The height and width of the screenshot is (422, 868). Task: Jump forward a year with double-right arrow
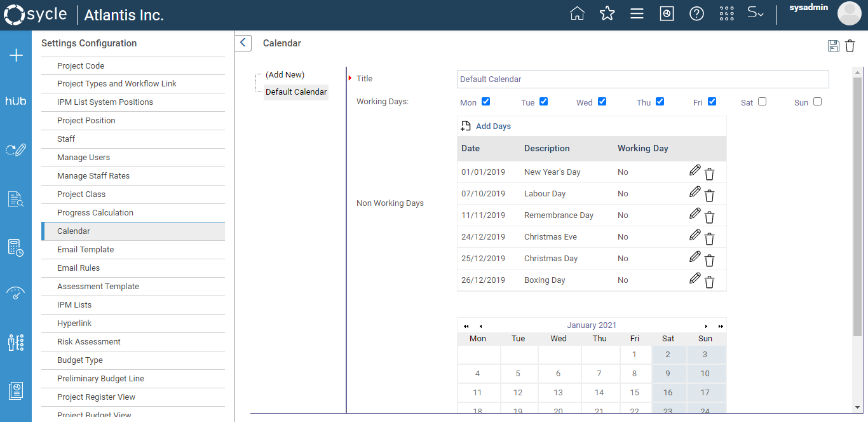click(721, 326)
